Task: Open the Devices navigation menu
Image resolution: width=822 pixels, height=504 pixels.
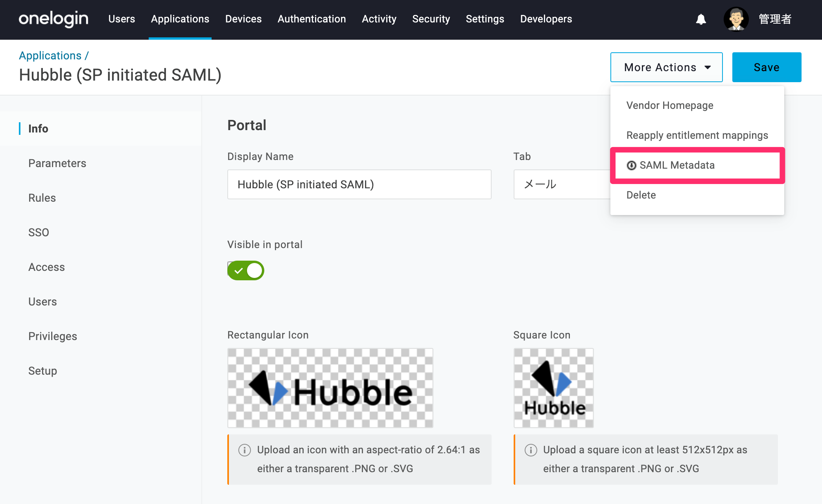Action: (x=243, y=19)
